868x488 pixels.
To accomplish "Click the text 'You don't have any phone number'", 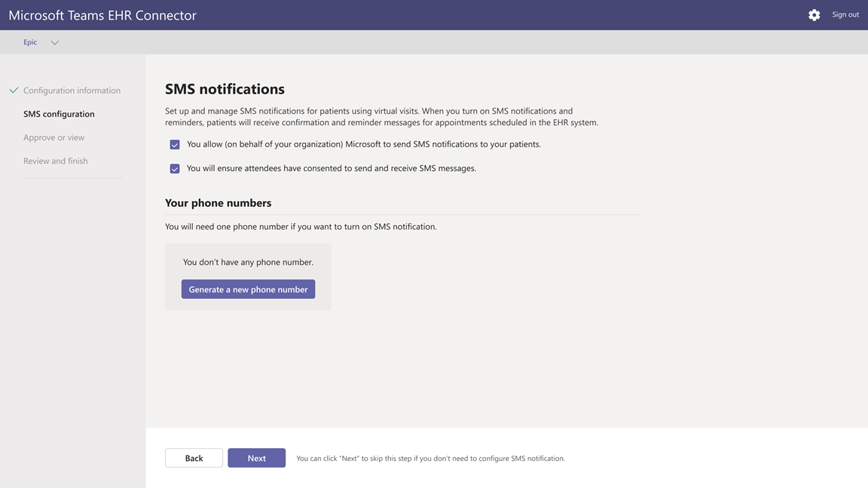I will pos(248,262).
